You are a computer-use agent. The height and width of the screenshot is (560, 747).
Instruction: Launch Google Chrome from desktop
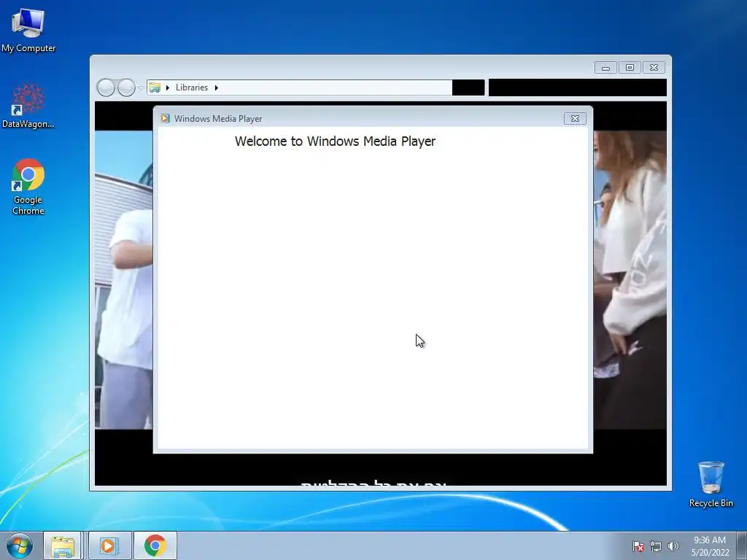(28, 186)
